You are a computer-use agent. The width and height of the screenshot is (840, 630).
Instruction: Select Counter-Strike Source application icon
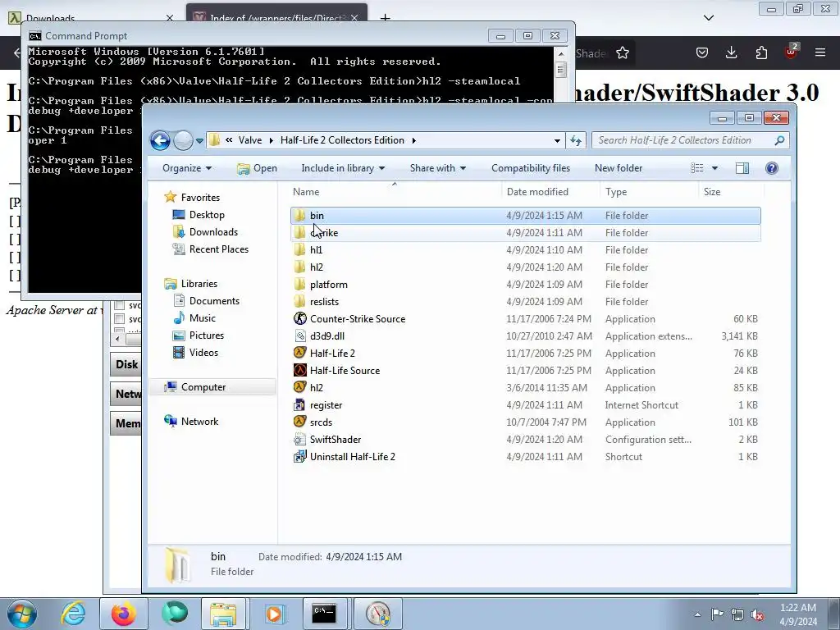click(x=300, y=319)
